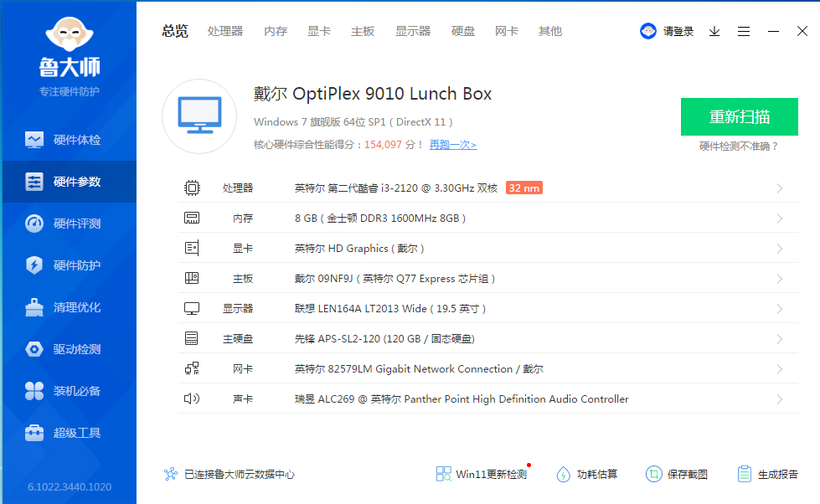
Task: Expand the 主板 row chevron
Action: (x=779, y=279)
